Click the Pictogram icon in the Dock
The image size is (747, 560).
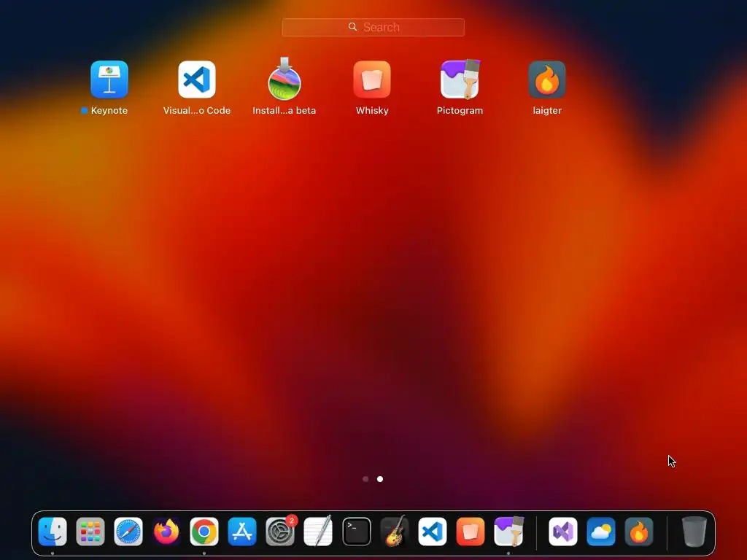(x=508, y=532)
